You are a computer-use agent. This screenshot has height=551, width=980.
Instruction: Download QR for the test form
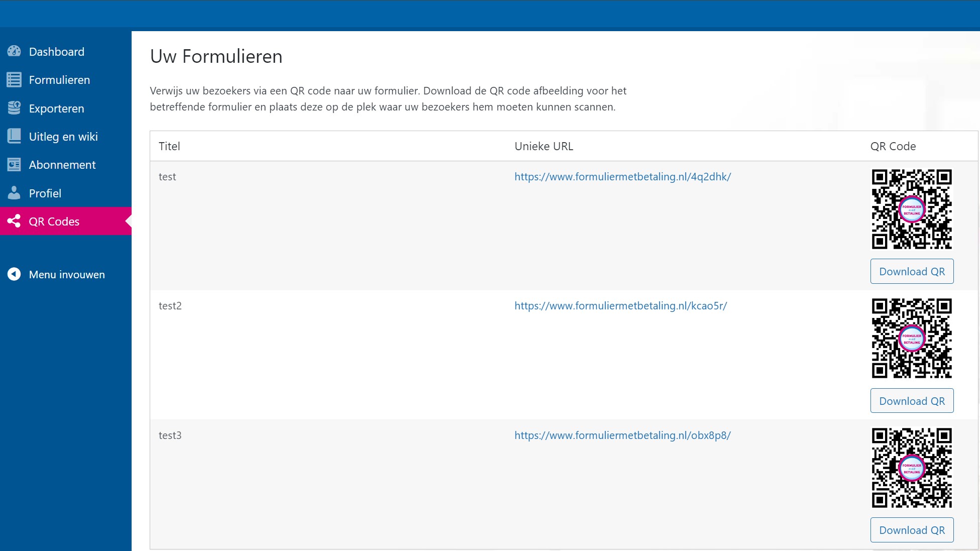pyautogui.click(x=912, y=271)
